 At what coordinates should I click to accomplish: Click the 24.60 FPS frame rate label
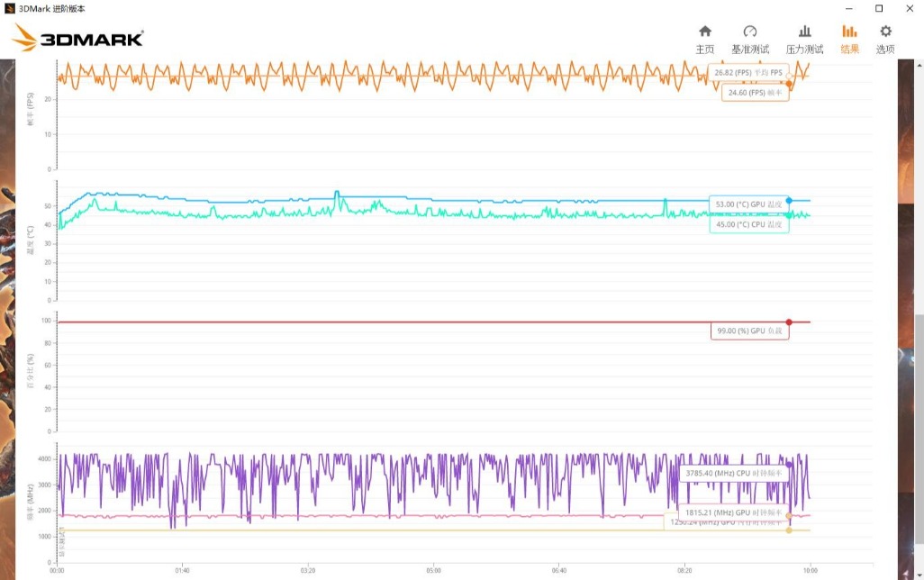[756, 92]
